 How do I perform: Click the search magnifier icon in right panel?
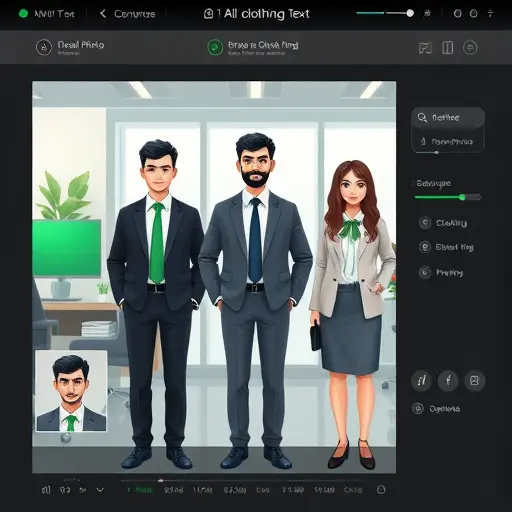pyautogui.click(x=422, y=117)
